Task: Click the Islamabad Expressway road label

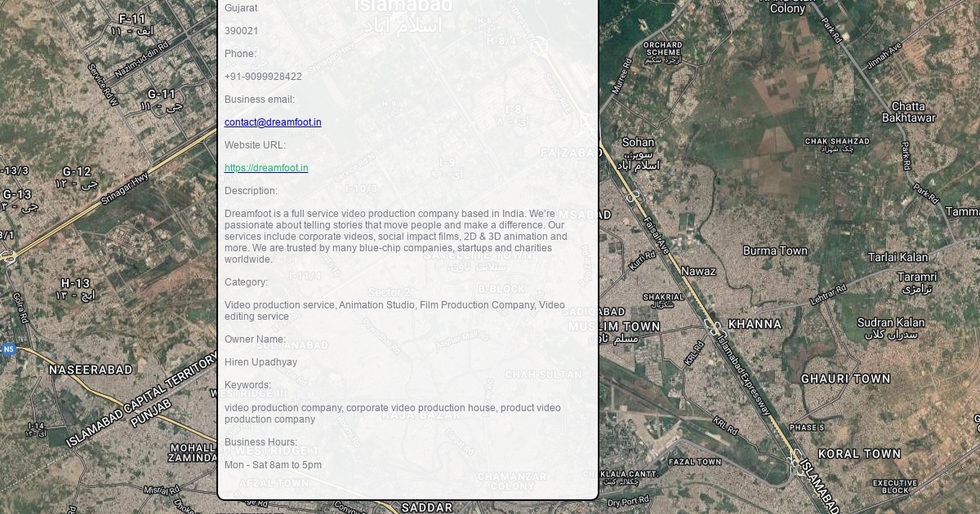Action: pyautogui.click(x=744, y=376)
